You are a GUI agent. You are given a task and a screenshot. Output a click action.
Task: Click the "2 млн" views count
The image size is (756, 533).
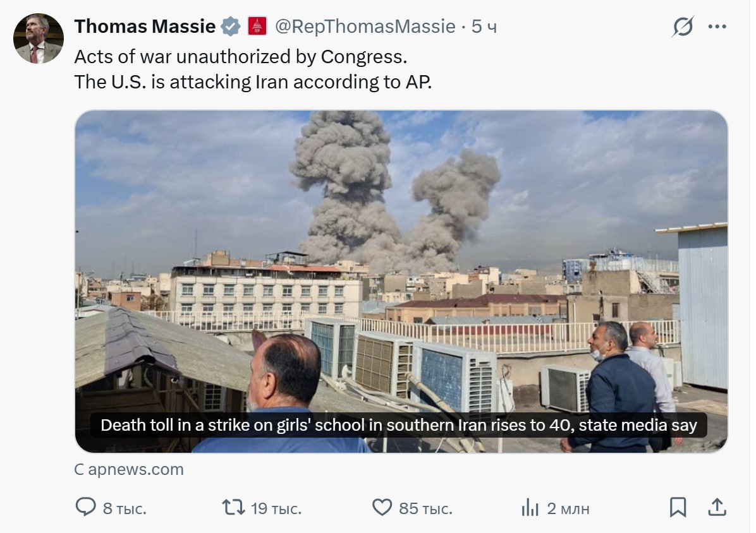click(x=568, y=508)
